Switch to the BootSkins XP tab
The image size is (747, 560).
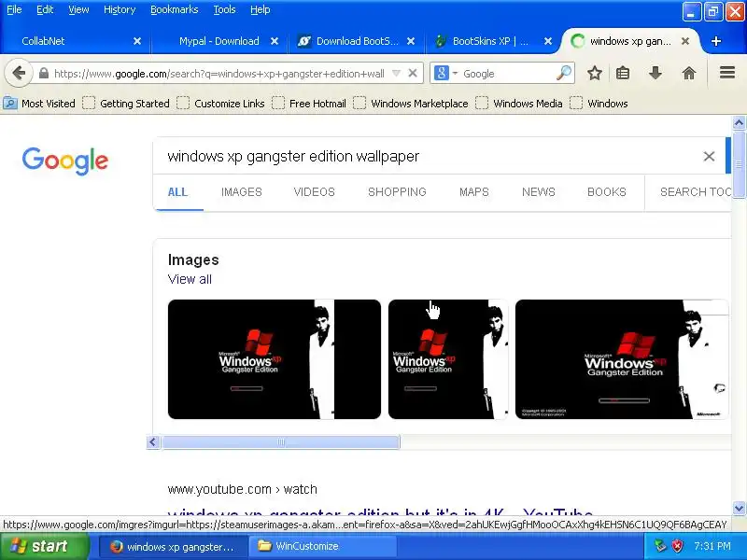coord(491,41)
